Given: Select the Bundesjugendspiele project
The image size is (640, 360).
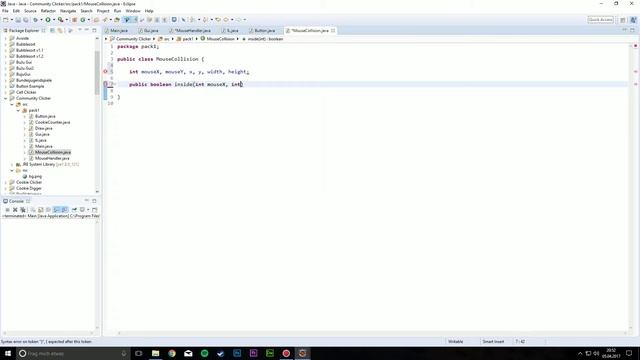Looking at the screenshot, I should click(33, 80).
